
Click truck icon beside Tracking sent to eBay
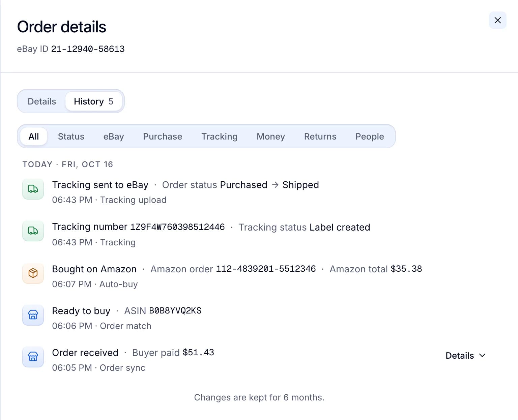click(x=33, y=189)
